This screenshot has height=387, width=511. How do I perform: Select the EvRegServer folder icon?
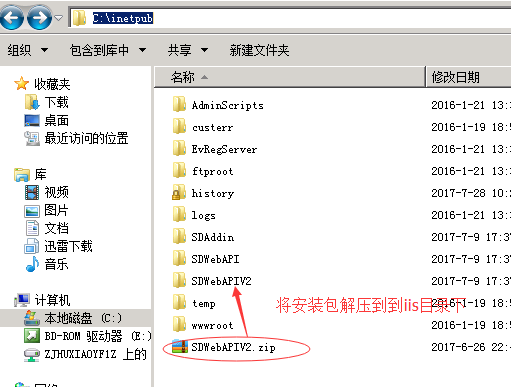pos(179,148)
